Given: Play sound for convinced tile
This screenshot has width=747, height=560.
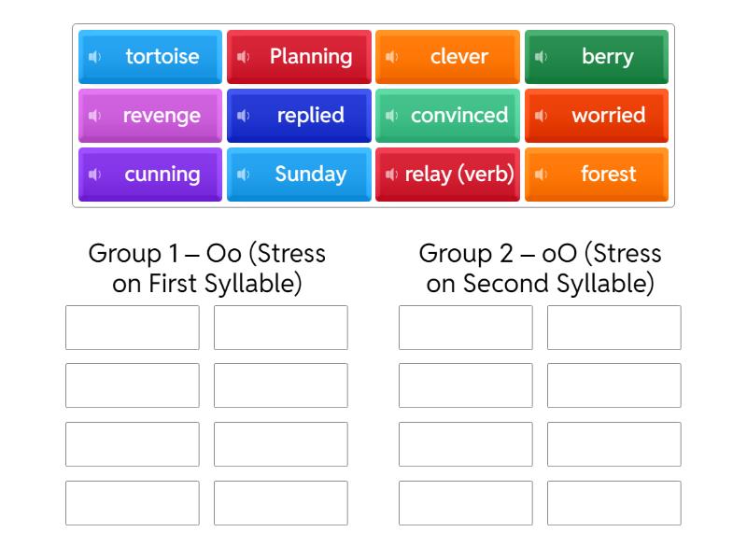Looking at the screenshot, I should coord(392,116).
